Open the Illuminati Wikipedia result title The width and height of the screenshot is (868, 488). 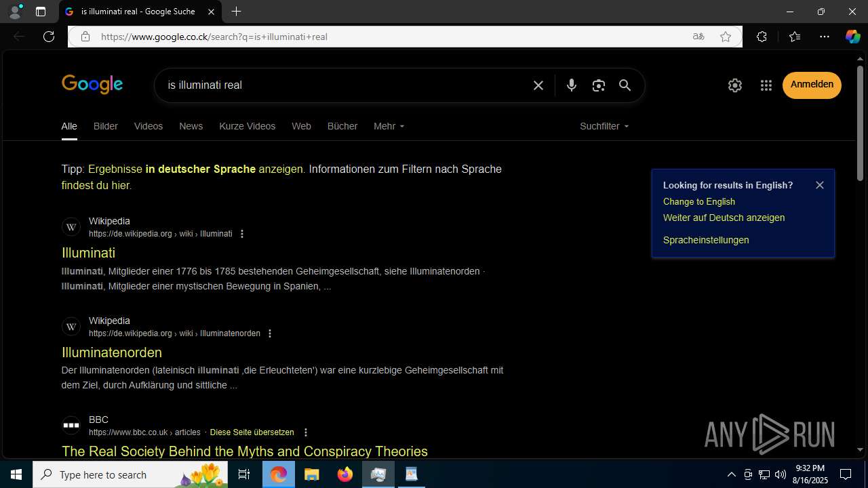point(88,253)
